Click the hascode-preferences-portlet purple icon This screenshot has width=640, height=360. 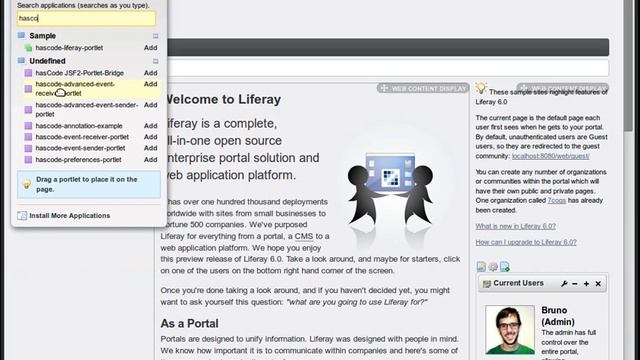click(x=28, y=160)
